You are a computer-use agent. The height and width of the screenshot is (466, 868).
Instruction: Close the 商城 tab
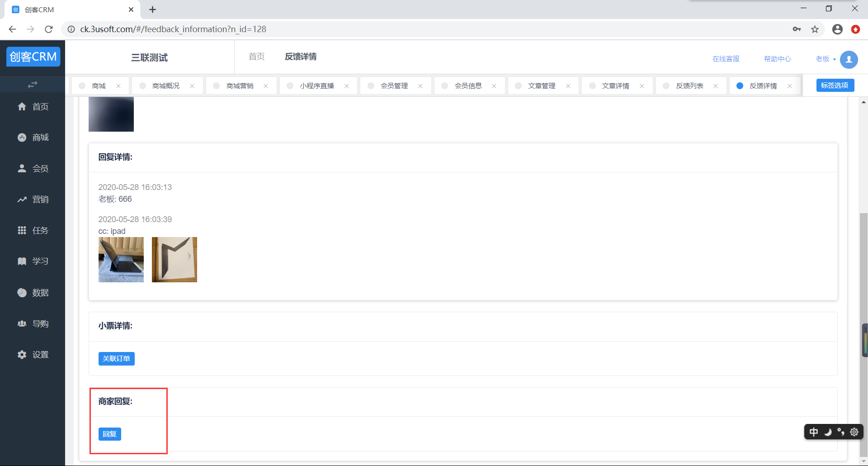118,86
